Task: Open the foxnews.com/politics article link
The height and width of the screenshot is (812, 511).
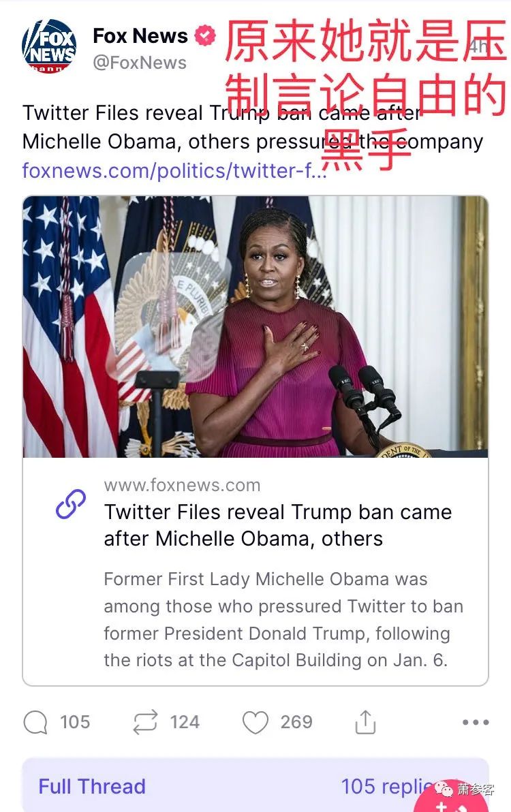Action: (174, 170)
